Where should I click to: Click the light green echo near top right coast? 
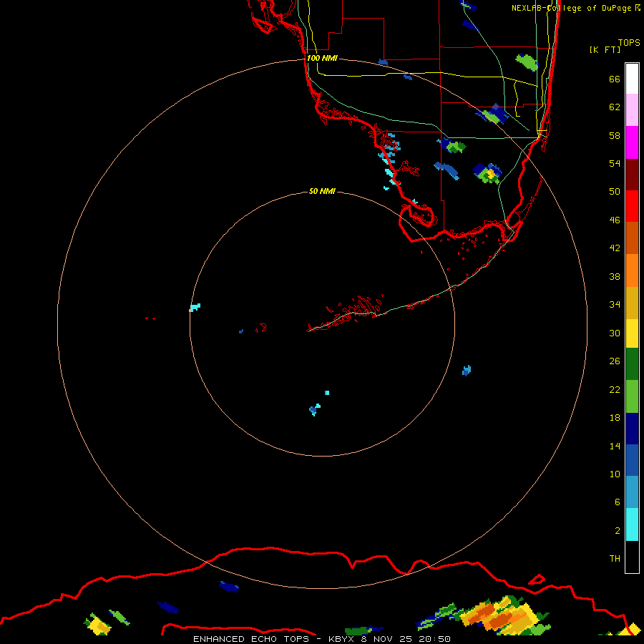527,62
